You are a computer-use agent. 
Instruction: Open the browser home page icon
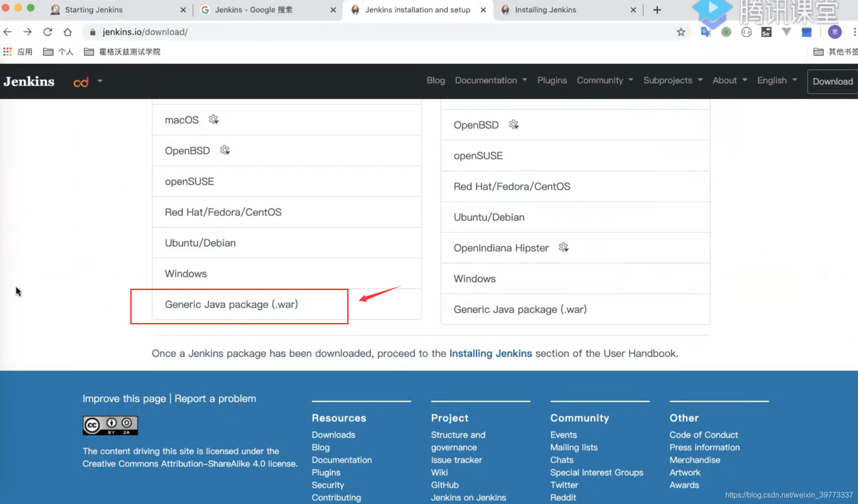point(68,32)
